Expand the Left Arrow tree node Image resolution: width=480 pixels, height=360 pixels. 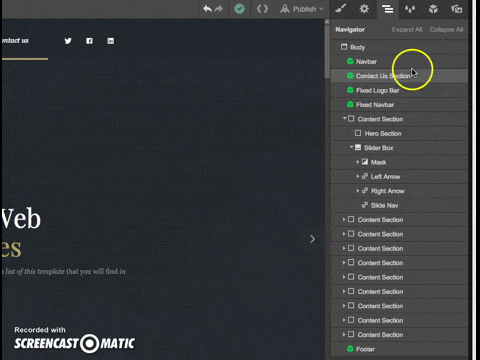(358, 176)
